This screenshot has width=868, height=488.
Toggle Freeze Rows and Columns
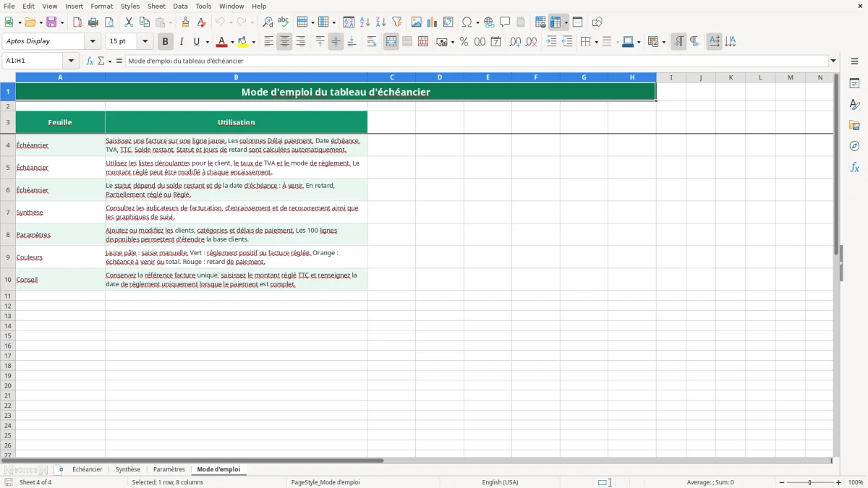(556, 22)
